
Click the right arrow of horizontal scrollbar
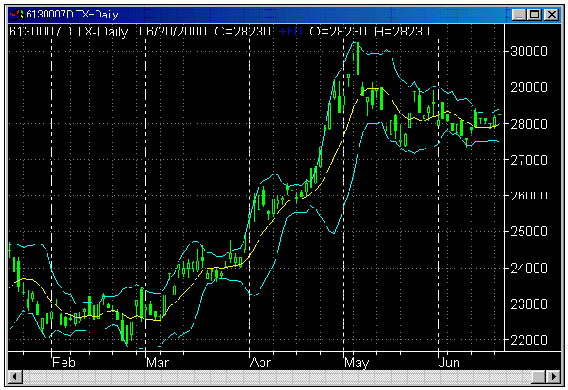[x=553, y=377]
